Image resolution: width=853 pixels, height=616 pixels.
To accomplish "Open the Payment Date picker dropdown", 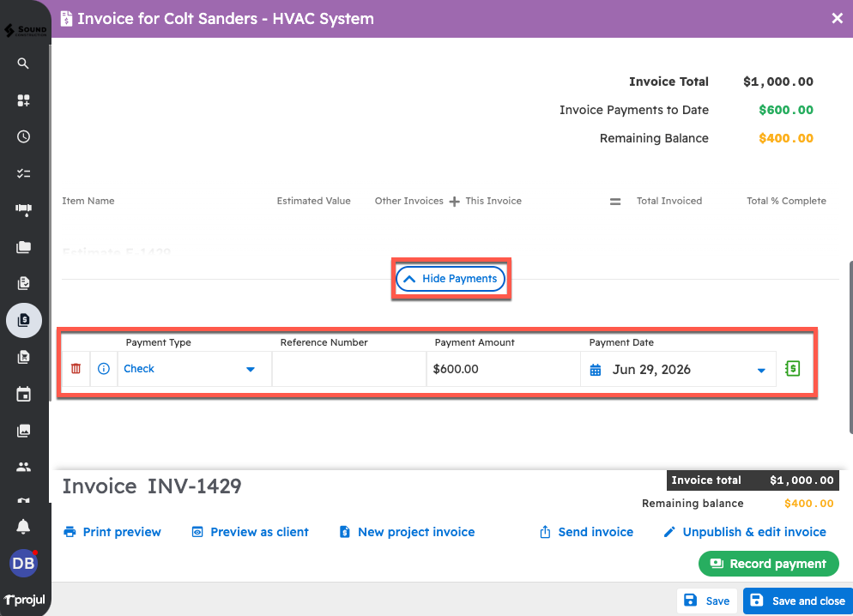I will (x=760, y=371).
